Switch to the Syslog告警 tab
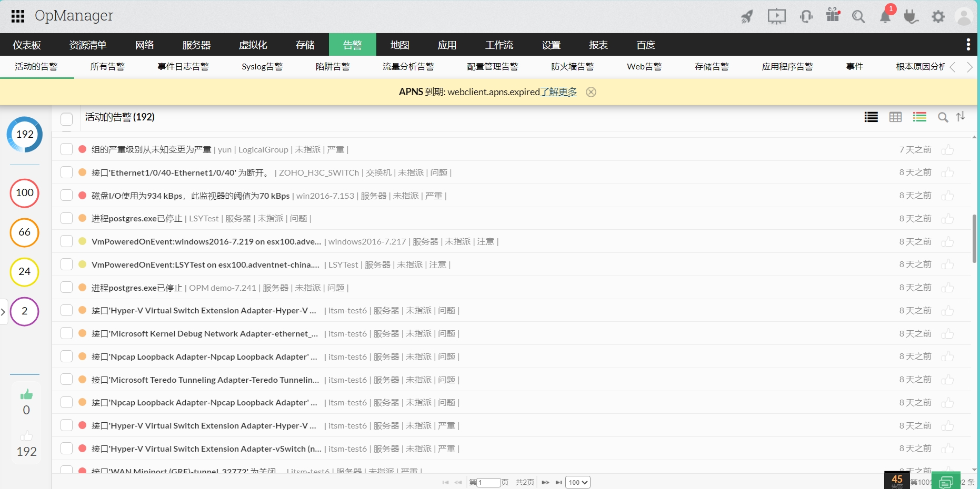 click(x=262, y=67)
